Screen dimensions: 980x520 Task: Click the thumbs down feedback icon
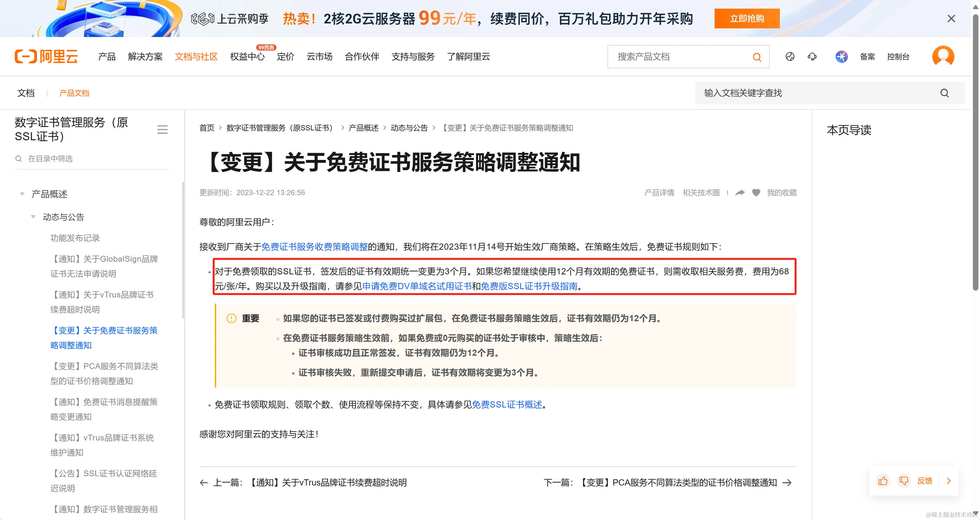pyautogui.click(x=904, y=481)
